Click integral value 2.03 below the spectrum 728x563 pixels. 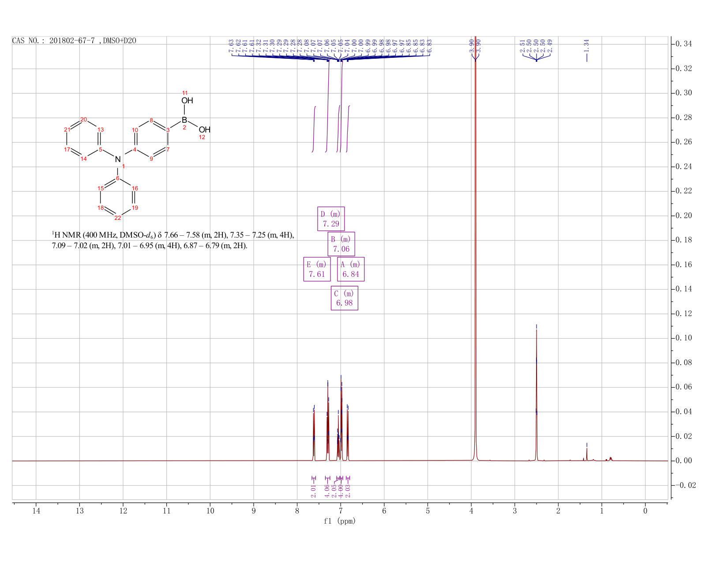pyautogui.click(x=348, y=491)
